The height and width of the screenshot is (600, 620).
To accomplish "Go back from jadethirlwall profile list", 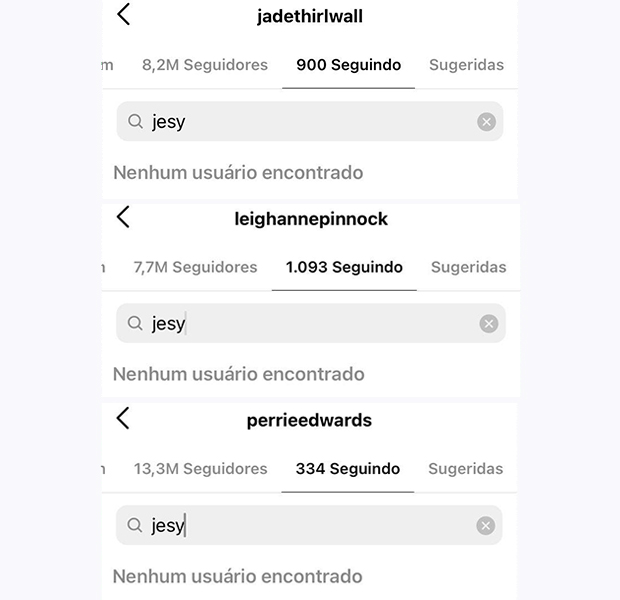I will [x=123, y=14].
